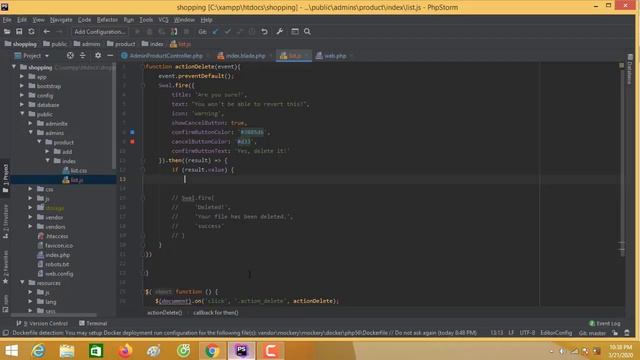Click the read-only lock icon in status bar

click(615, 333)
